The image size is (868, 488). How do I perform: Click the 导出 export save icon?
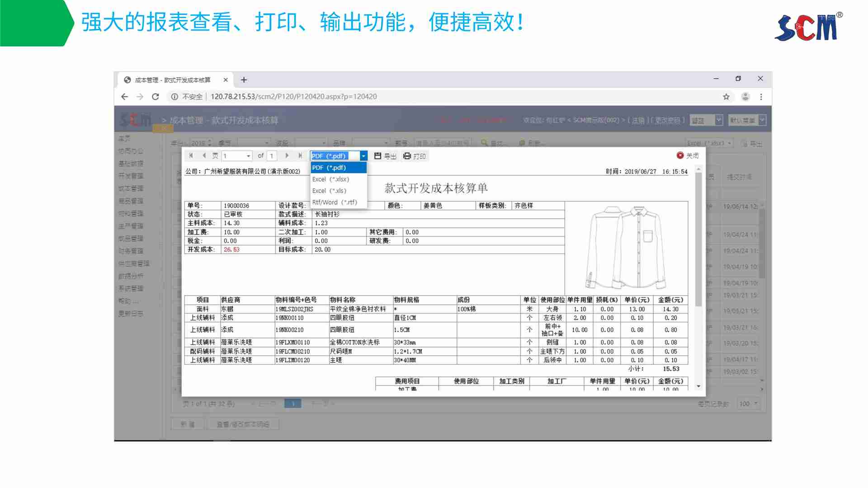(x=378, y=156)
